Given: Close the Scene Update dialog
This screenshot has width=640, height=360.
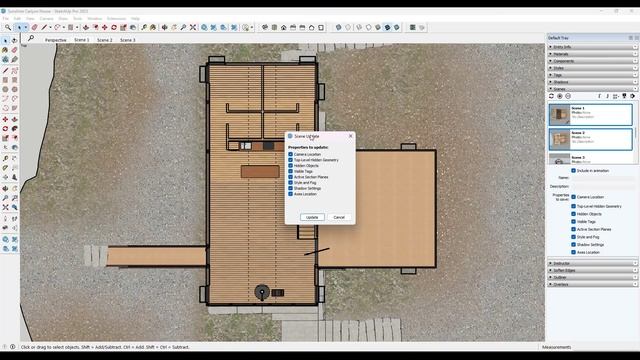Looking at the screenshot, I should click(350, 136).
